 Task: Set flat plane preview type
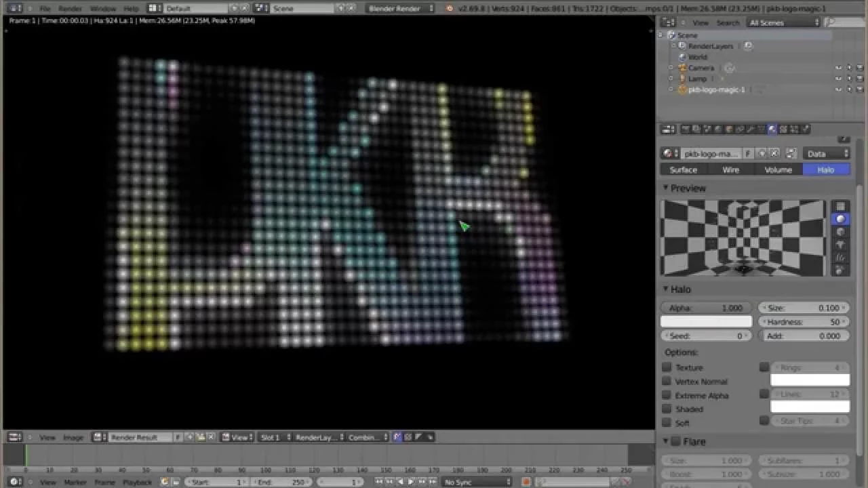(x=841, y=206)
